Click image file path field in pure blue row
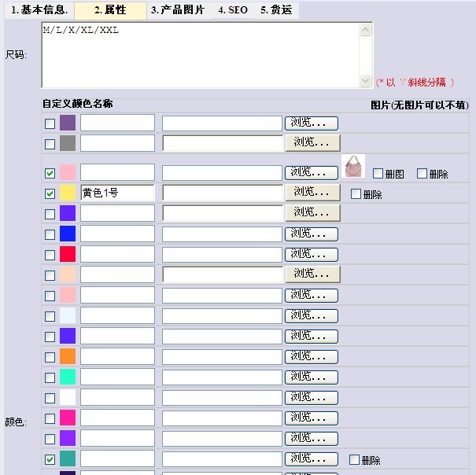Image resolution: width=476 pixels, height=475 pixels. pyautogui.click(x=222, y=234)
